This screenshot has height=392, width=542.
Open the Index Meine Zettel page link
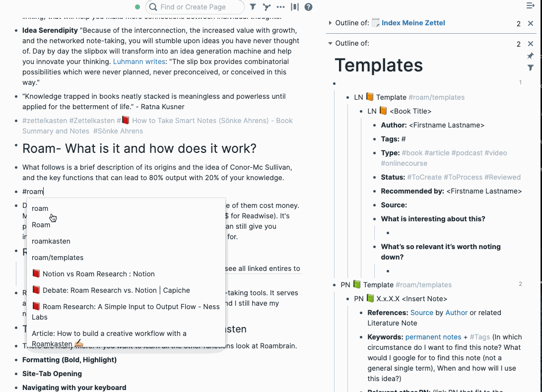tap(413, 23)
